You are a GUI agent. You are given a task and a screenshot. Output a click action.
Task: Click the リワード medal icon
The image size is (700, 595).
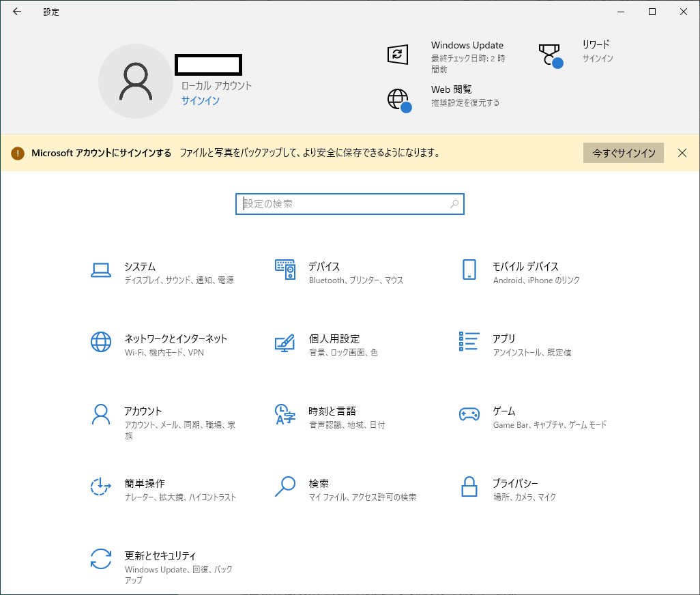[x=550, y=55]
